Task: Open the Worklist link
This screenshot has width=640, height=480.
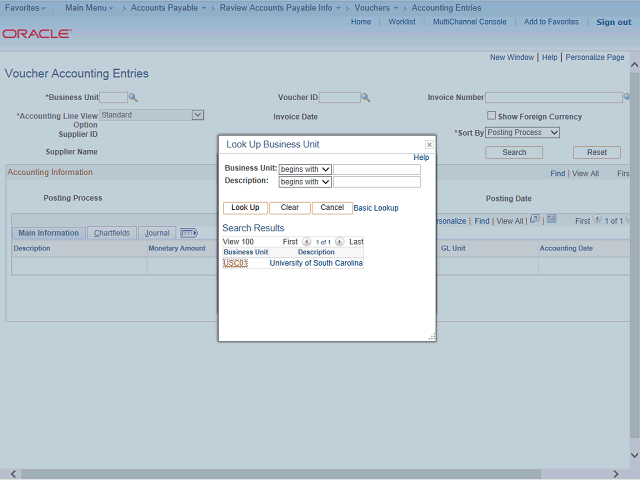Action: click(402, 22)
